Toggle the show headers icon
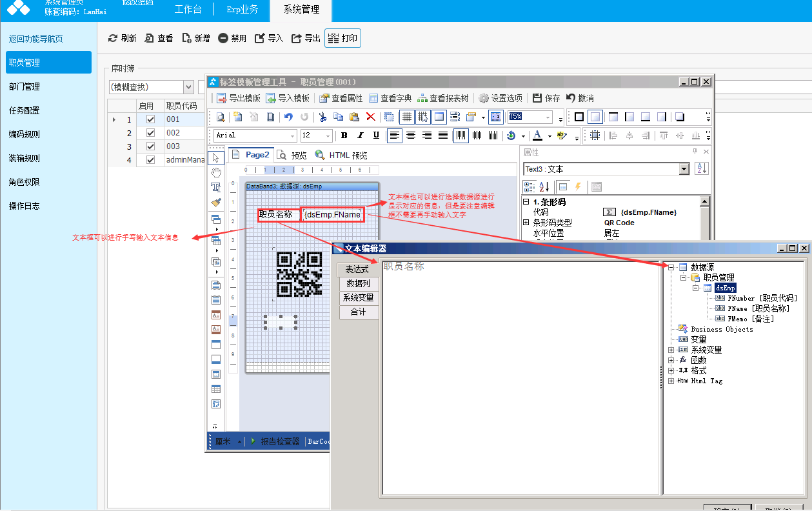The height and width of the screenshot is (511, 812). pos(439,117)
